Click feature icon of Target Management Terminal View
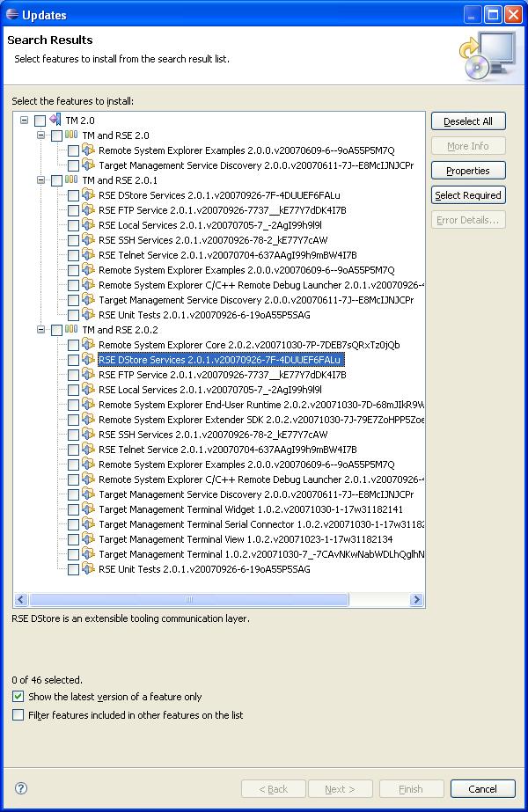This screenshot has height=812, width=528. tap(89, 539)
